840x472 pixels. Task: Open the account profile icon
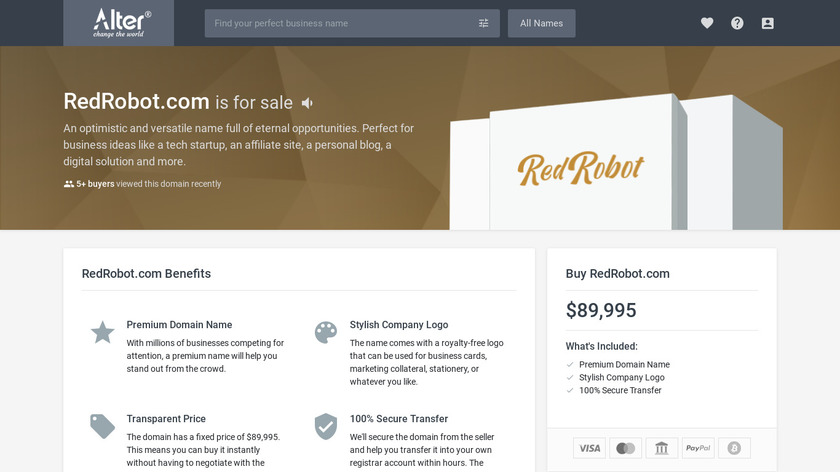(767, 23)
